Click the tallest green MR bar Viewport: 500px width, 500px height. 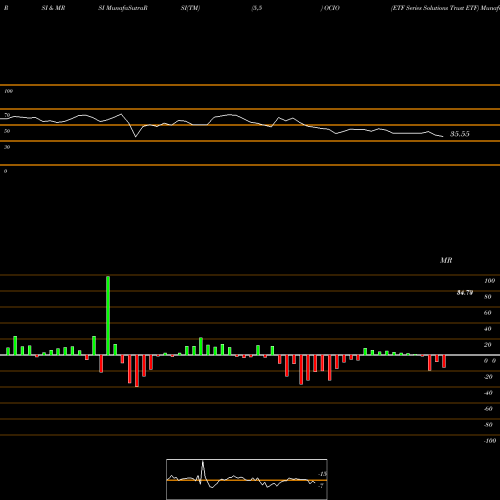108,315
